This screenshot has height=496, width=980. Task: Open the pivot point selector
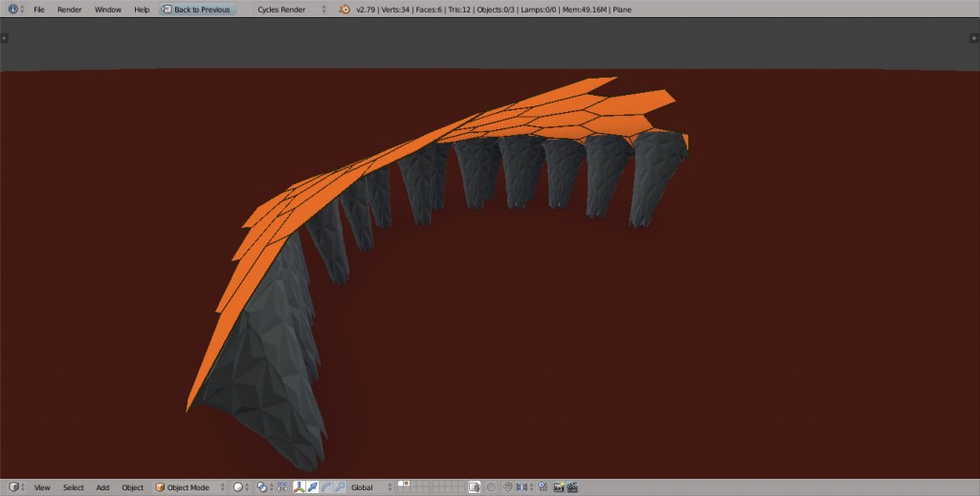pos(262,487)
